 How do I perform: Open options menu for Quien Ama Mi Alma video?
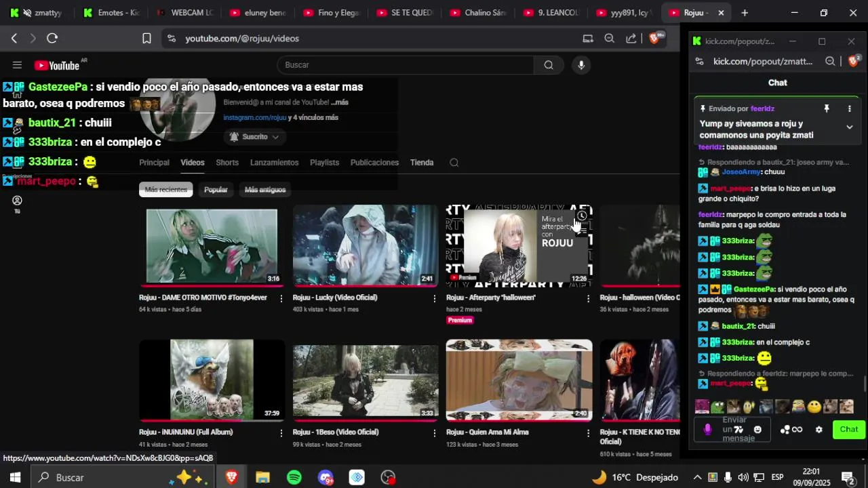588,432
